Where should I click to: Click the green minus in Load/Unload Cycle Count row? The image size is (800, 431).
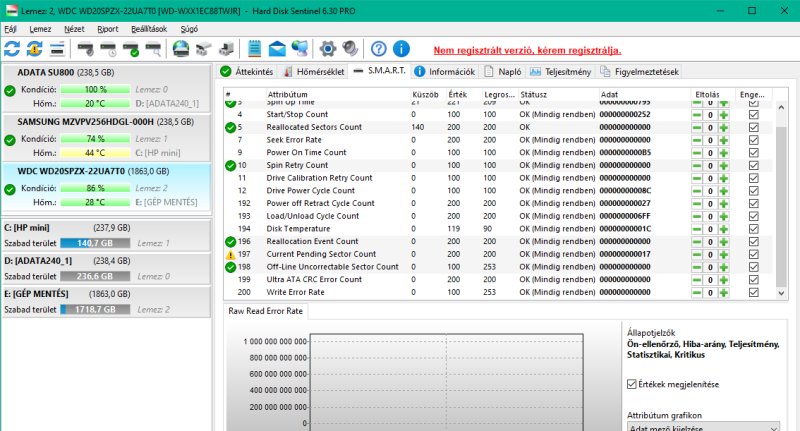(697, 216)
